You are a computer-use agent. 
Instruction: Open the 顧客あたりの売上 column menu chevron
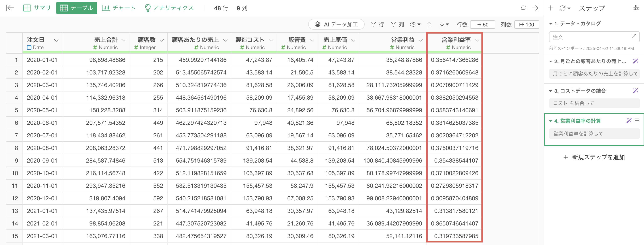225,40
